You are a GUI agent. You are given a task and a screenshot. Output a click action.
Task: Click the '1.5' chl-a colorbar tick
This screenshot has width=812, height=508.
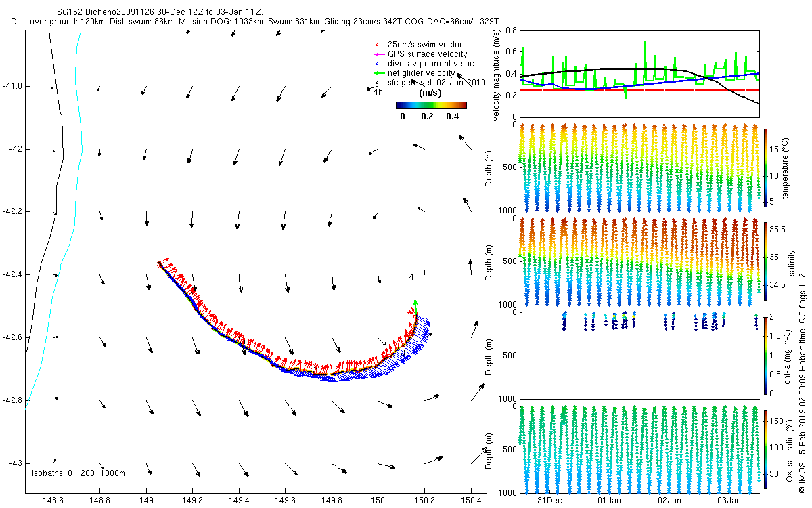click(x=775, y=335)
